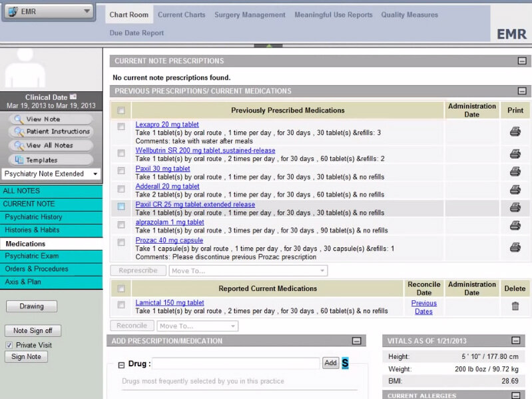Check the Paxil CR 25 mg checkbox

[x=121, y=206]
